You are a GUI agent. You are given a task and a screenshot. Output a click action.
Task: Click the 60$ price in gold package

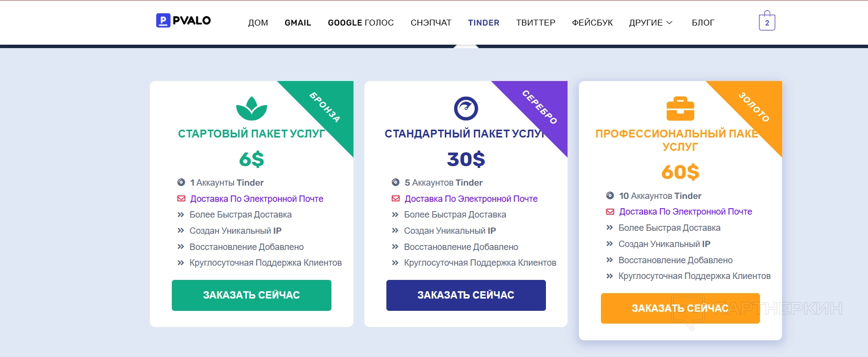point(680,172)
